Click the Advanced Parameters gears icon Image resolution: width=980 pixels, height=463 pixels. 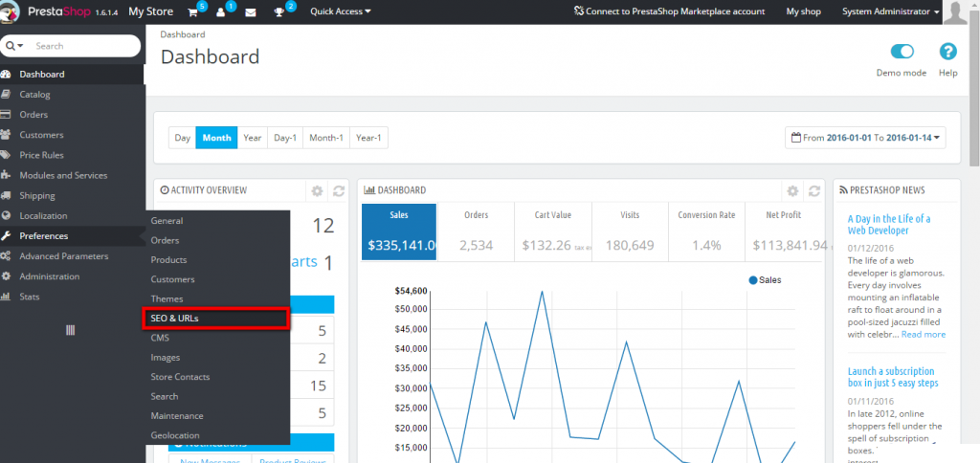7,256
